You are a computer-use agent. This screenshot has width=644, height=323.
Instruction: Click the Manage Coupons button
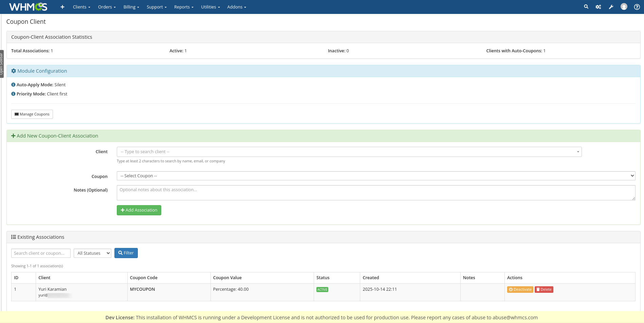pos(32,114)
